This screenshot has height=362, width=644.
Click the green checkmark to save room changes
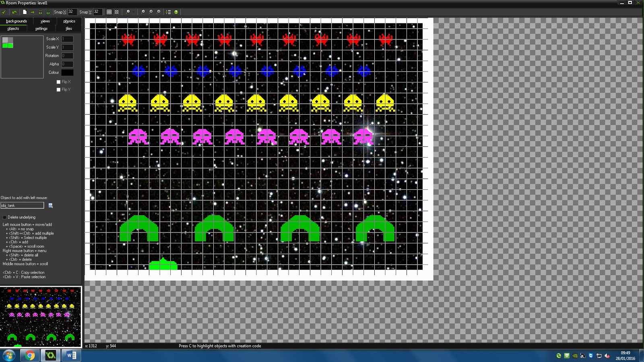(4, 12)
